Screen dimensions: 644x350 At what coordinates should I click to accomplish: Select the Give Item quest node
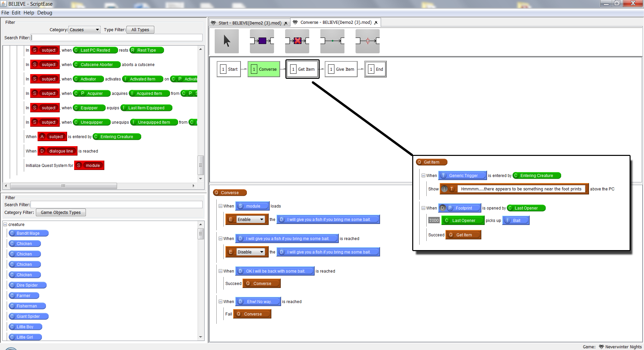341,69
